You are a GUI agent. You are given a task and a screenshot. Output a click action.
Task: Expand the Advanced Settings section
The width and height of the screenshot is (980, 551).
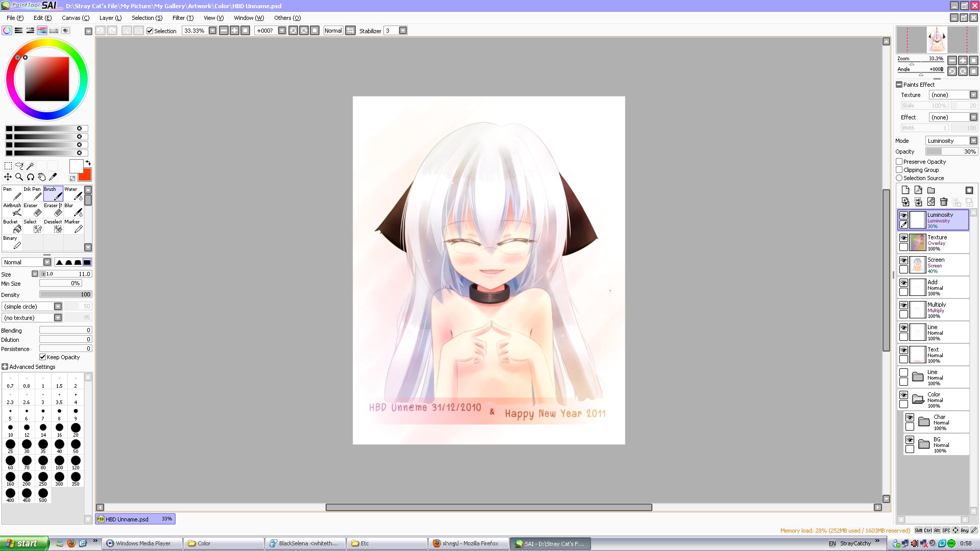[x=5, y=367]
